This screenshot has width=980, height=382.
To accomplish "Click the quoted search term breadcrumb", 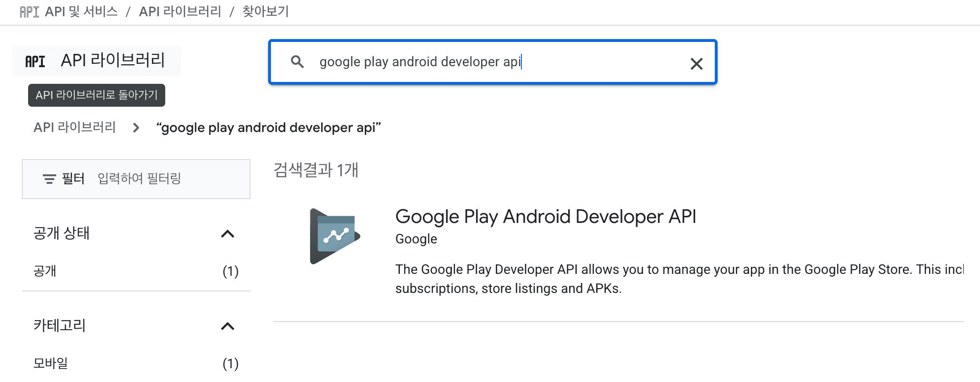I will [x=269, y=128].
